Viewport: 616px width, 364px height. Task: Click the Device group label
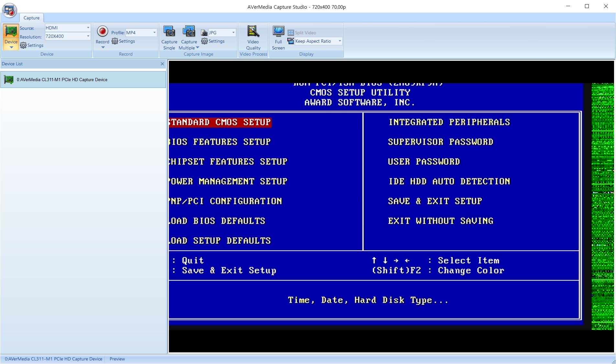click(47, 54)
